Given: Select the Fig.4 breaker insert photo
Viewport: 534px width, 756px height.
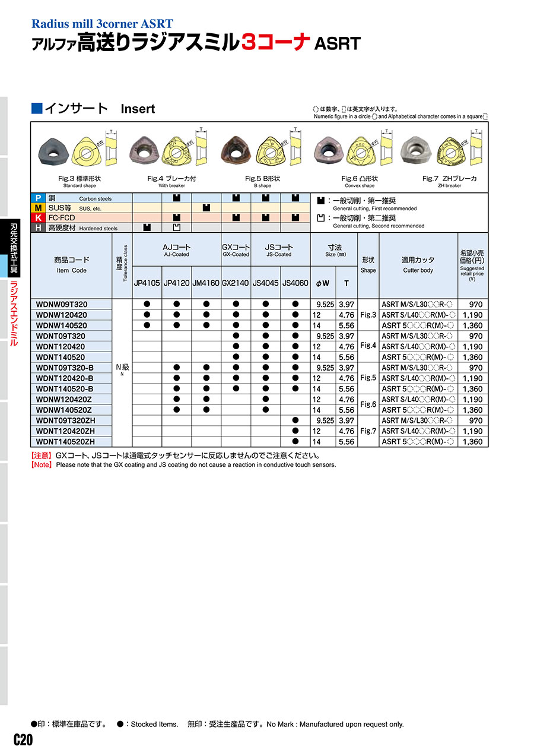Looking at the screenshot, I should tap(145, 149).
